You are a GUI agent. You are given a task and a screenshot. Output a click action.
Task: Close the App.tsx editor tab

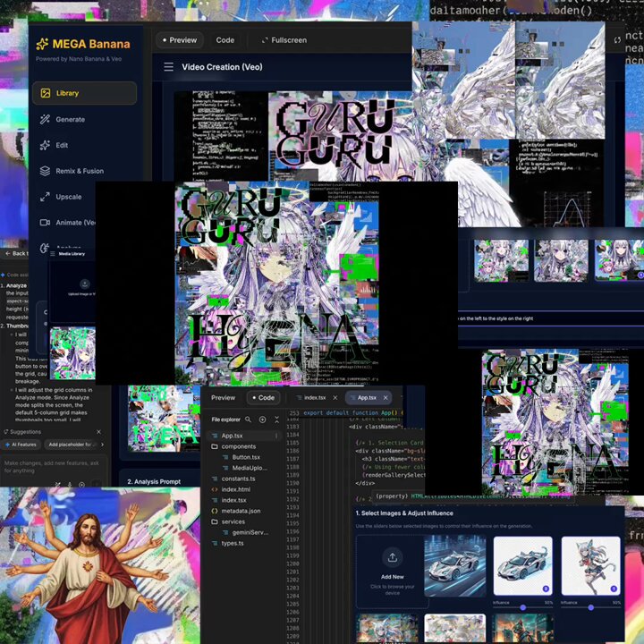pyautogui.click(x=386, y=397)
